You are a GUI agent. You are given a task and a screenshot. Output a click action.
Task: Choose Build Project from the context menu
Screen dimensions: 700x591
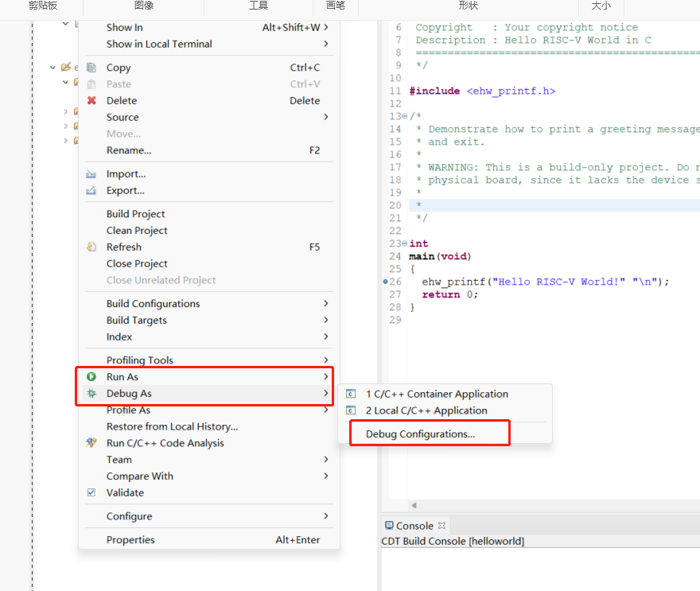point(136,214)
